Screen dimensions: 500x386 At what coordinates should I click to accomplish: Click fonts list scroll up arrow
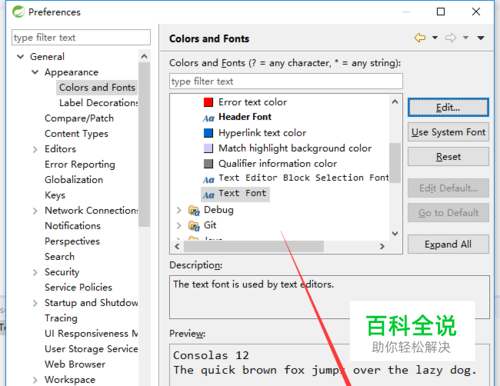395,101
